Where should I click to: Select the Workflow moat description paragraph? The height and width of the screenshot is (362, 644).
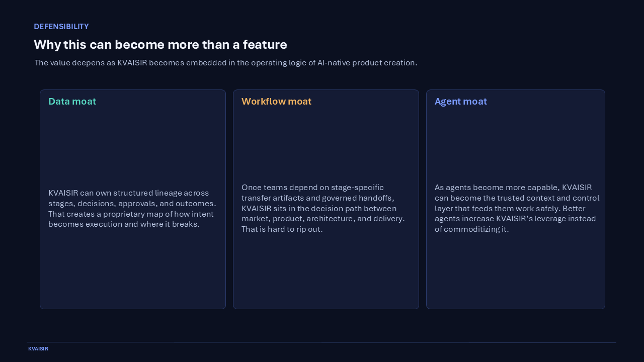tap(324, 208)
